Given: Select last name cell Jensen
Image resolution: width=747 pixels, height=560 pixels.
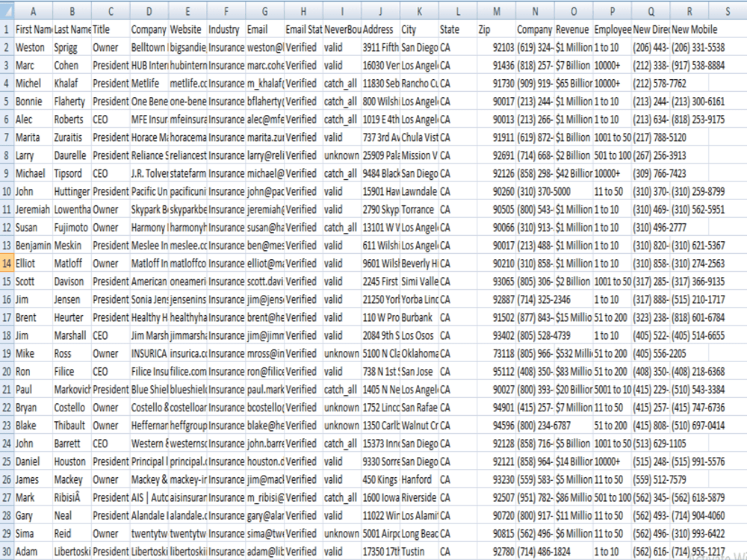Looking at the screenshot, I should (x=72, y=299).
